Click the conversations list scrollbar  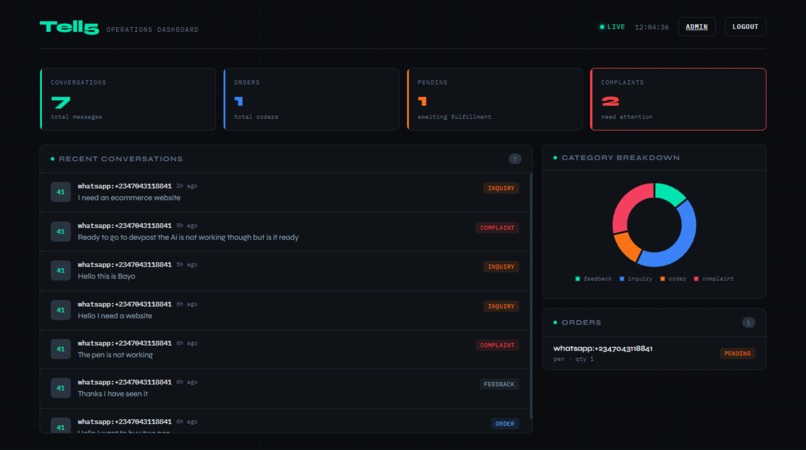click(x=530, y=296)
